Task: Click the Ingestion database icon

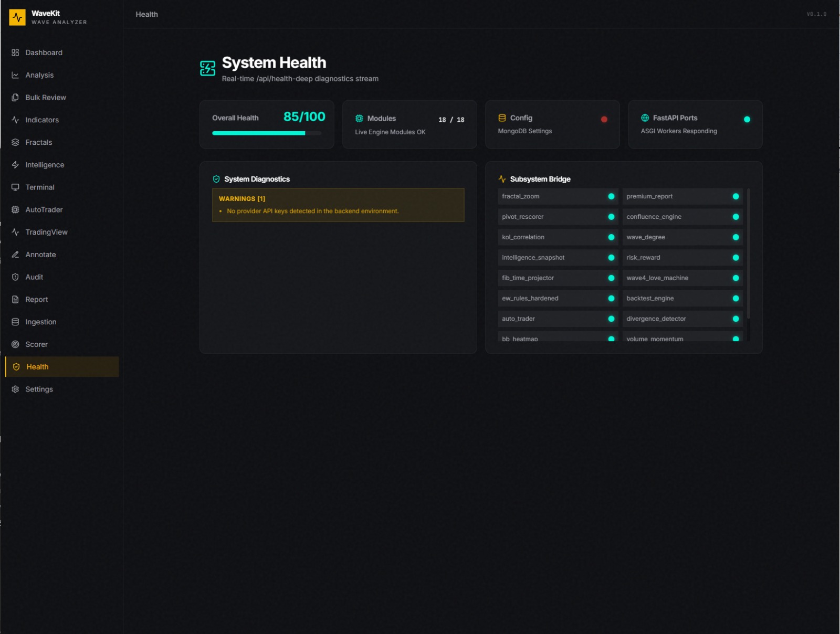Action: (x=15, y=322)
